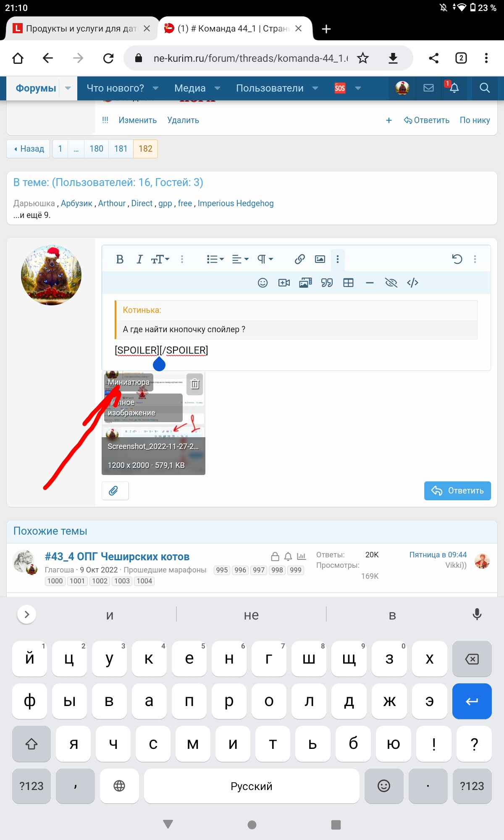Jump to page 1004 of the similar thread
Viewport: 504px width, 840px height.
[x=144, y=581]
